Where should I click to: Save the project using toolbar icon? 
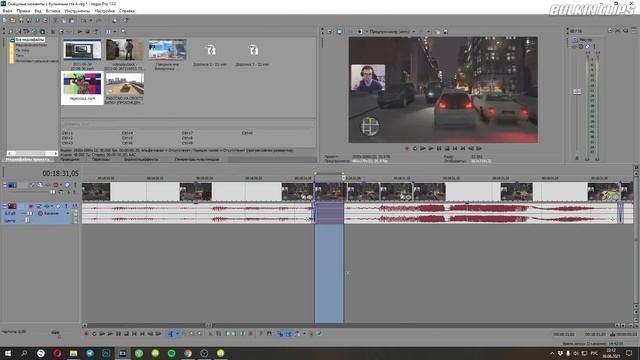pos(21,20)
